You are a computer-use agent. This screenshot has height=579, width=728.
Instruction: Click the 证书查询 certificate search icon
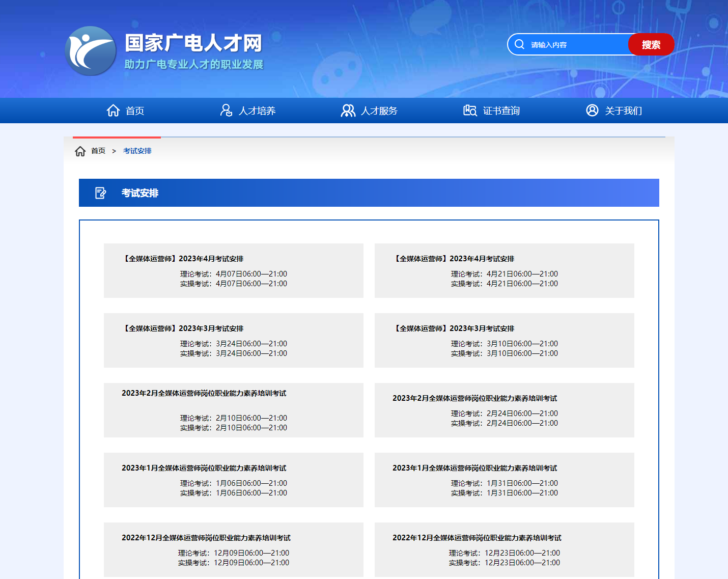(x=470, y=110)
